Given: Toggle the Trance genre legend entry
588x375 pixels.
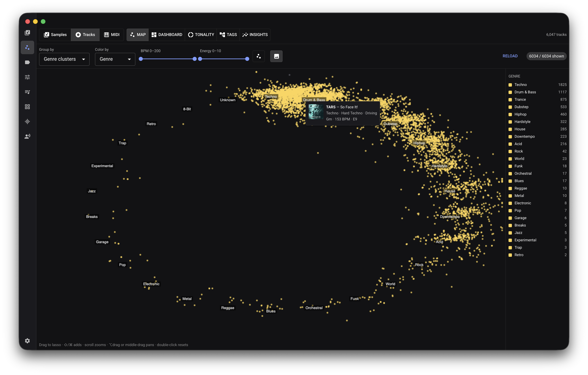Looking at the screenshot, I should [x=537, y=100].
